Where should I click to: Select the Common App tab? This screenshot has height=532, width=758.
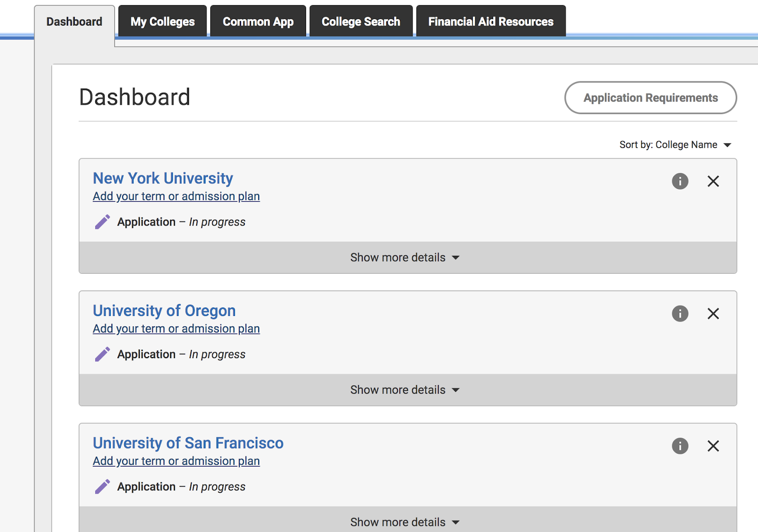[258, 21]
